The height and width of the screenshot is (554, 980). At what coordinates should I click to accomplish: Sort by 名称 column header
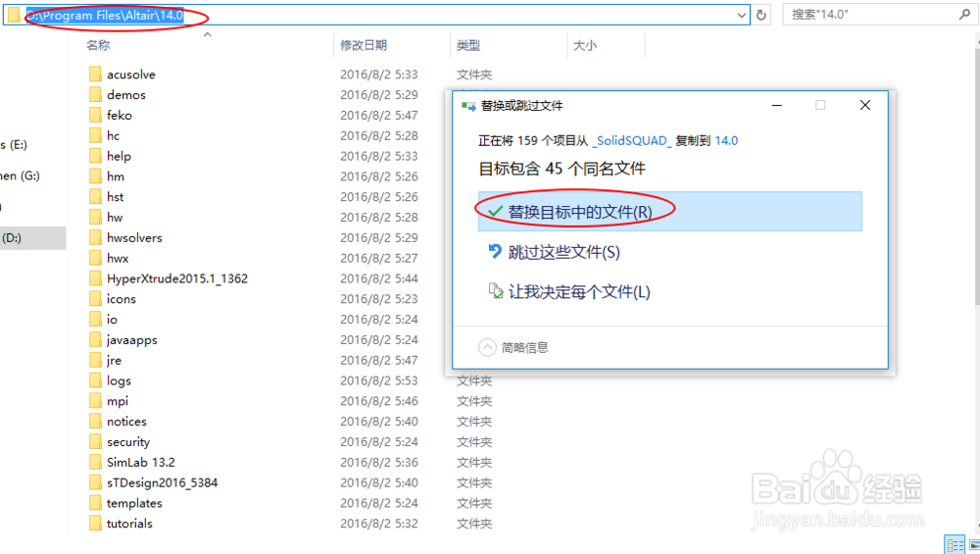click(x=98, y=45)
